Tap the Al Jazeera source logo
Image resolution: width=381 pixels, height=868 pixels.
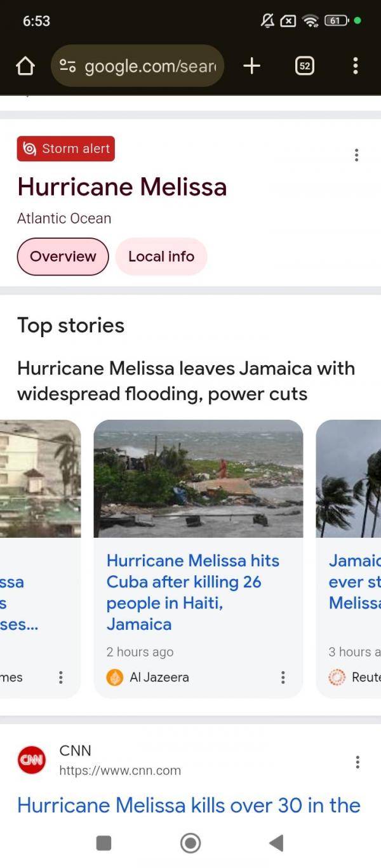coord(115,678)
